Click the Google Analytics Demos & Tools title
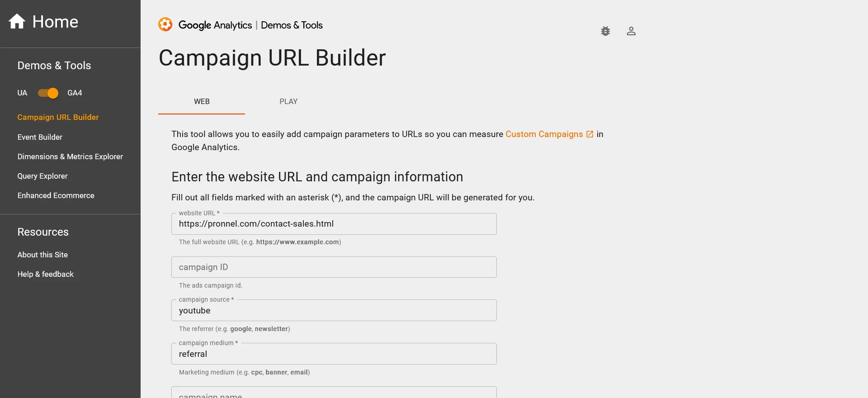 point(250,25)
